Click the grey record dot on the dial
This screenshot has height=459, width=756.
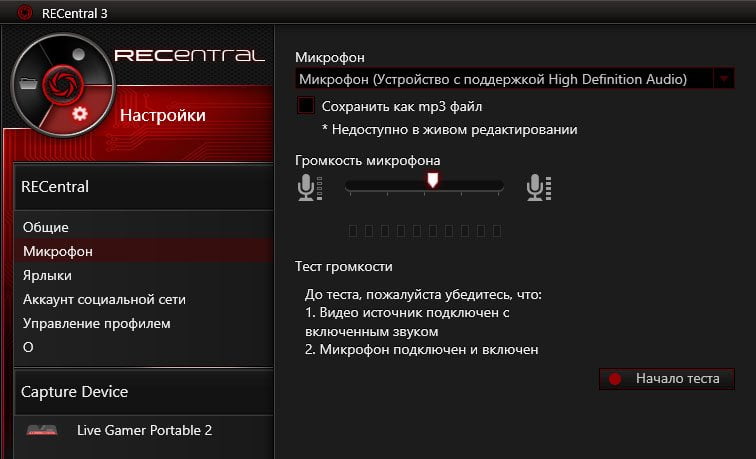(x=79, y=54)
